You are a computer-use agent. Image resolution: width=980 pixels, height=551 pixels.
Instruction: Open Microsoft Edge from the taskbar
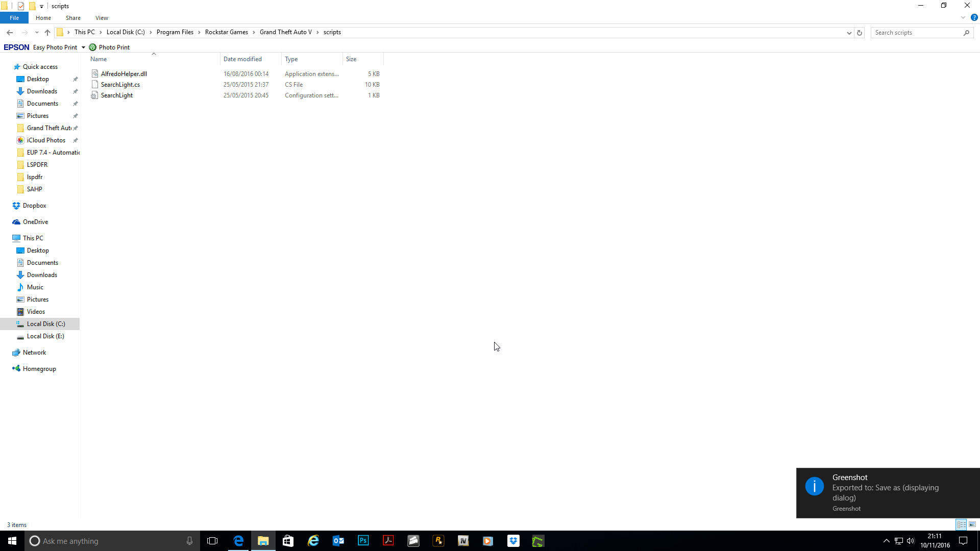pos(238,541)
